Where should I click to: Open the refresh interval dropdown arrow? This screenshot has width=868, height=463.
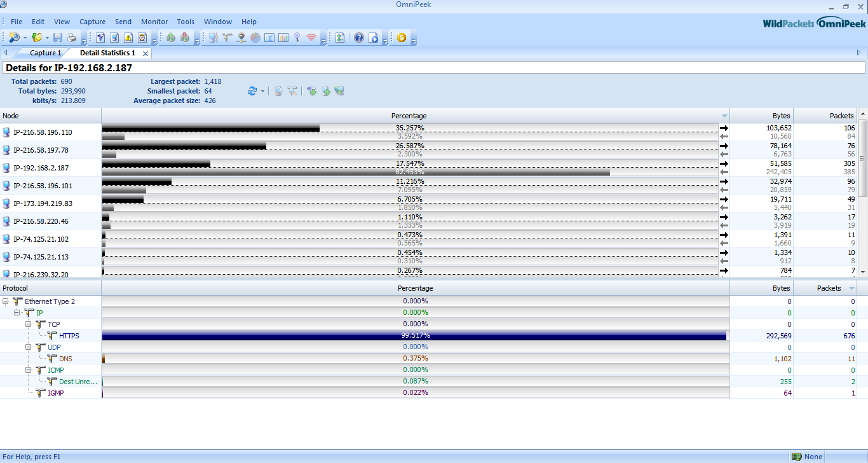(x=262, y=92)
